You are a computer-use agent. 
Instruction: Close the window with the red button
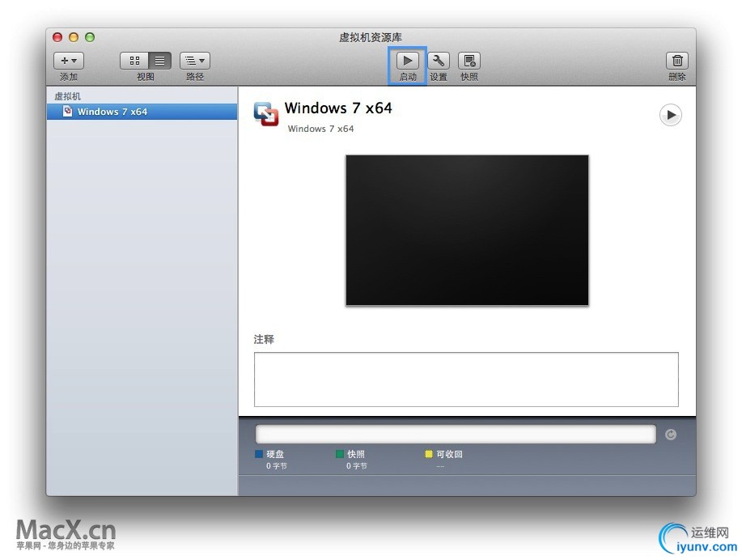57,37
